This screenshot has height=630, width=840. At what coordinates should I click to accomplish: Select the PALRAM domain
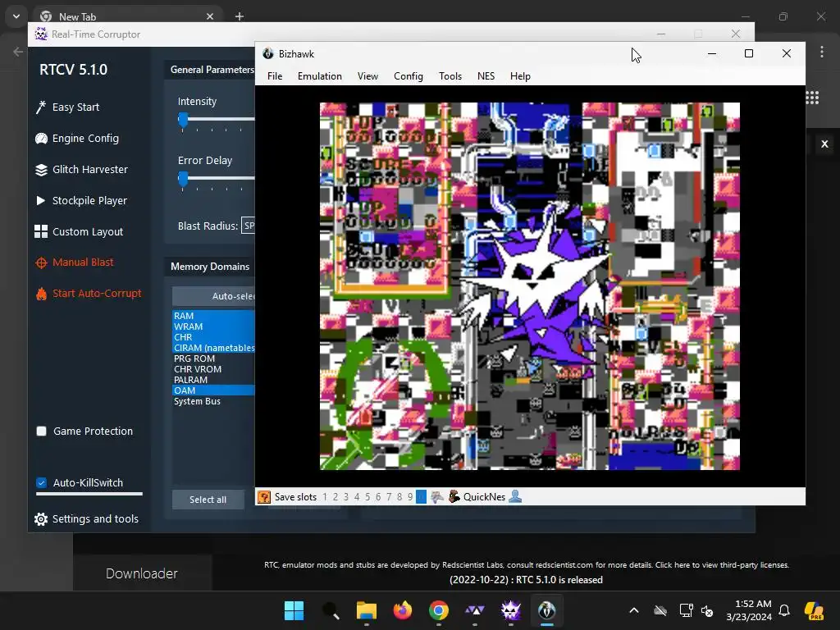(x=213, y=380)
